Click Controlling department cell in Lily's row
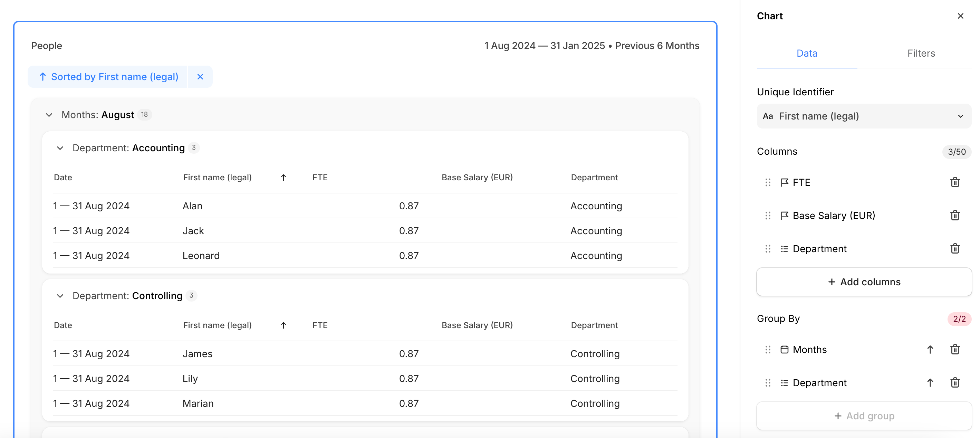Viewport: 980px width, 438px height. pos(595,379)
